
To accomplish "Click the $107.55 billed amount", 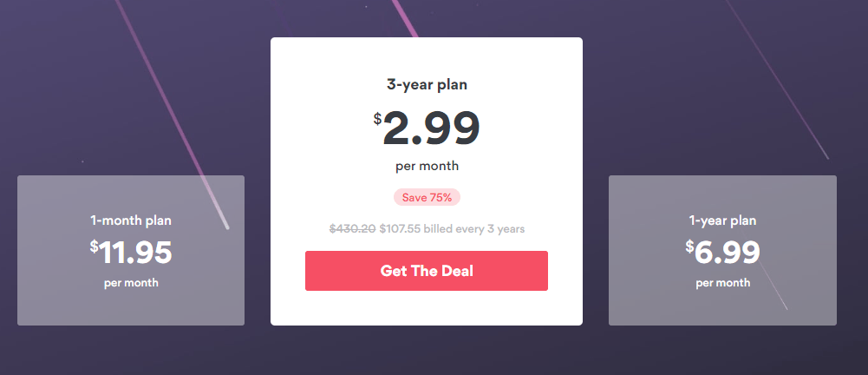I will click(x=401, y=229).
